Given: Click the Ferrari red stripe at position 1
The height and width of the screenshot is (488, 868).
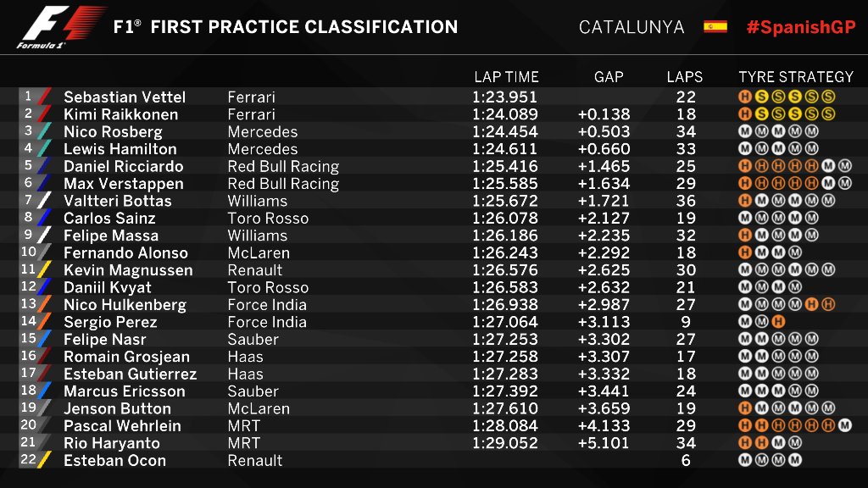Looking at the screenshot, I should (x=44, y=97).
